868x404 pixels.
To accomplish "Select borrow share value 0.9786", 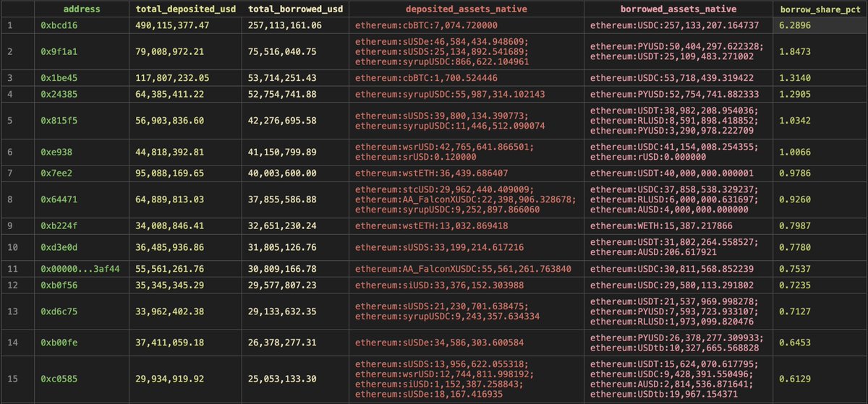I will (794, 173).
